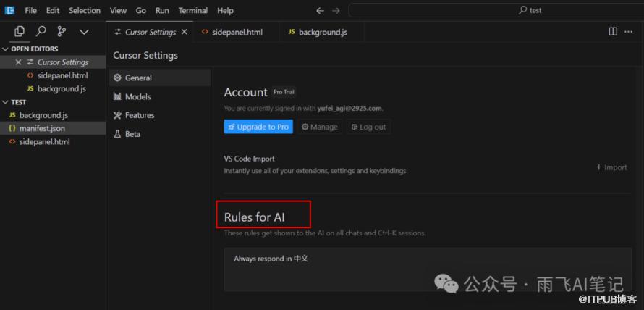The image size is (644, 310).
Task: Go forward with the right arrow
Action: (x=336, y=11)
